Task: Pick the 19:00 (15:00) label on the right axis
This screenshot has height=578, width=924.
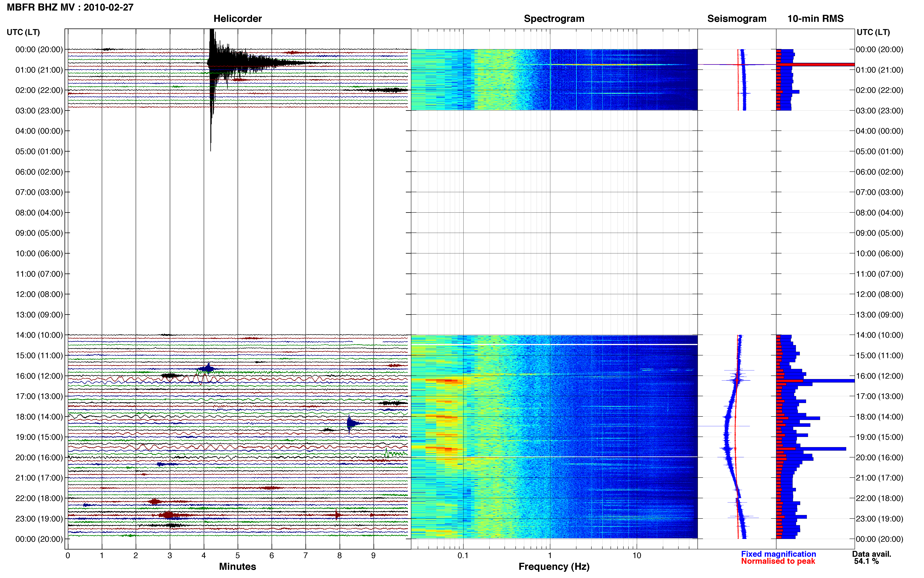Action: (x=879, y=437)
